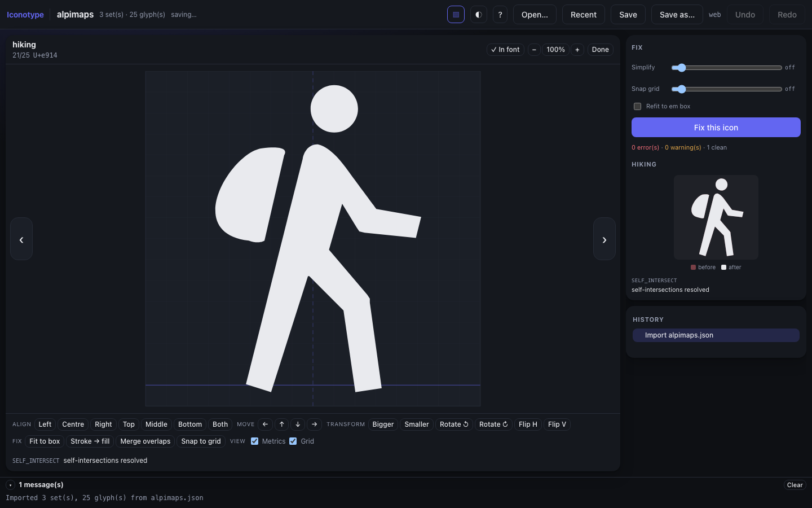Click the Snap grid slider
Screen dimensions: 812x508
[727, 89]
